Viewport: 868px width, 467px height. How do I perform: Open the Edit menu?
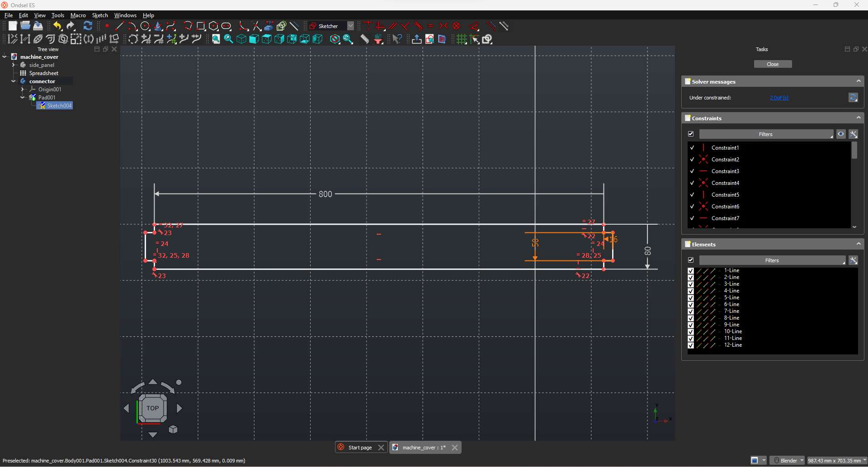click(x=24, y=15)
